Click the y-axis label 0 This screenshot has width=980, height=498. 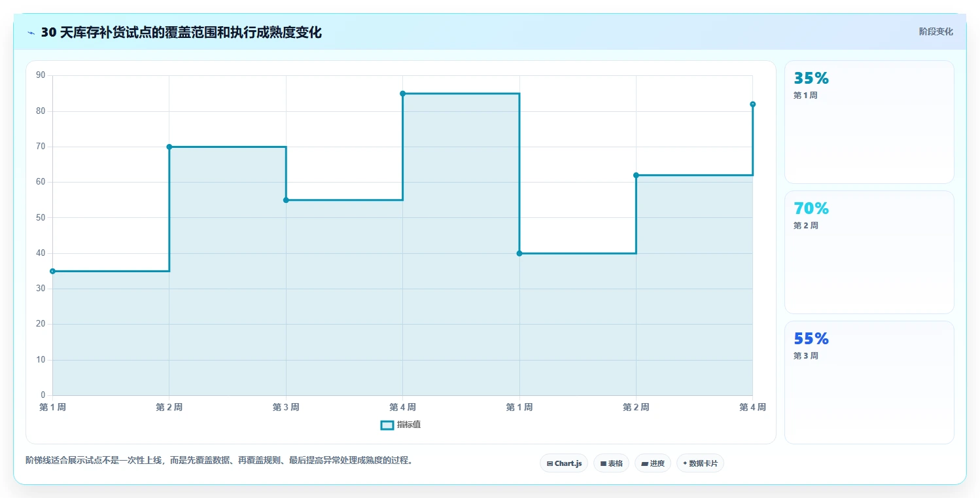(43, 395)
